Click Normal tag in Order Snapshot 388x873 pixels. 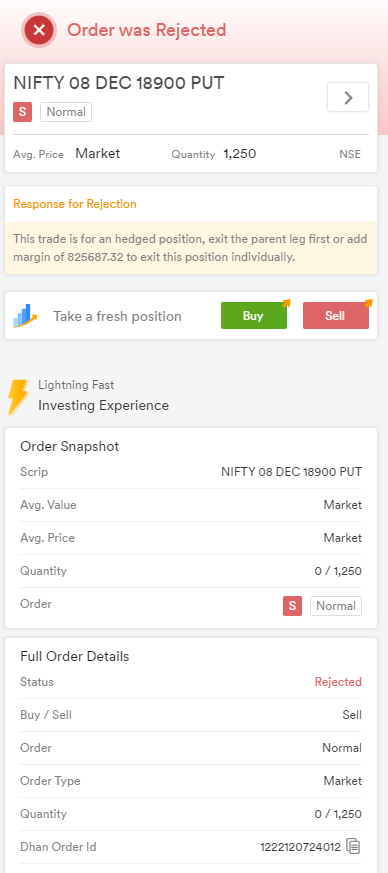pyautogui.click(x=336, y=606)
